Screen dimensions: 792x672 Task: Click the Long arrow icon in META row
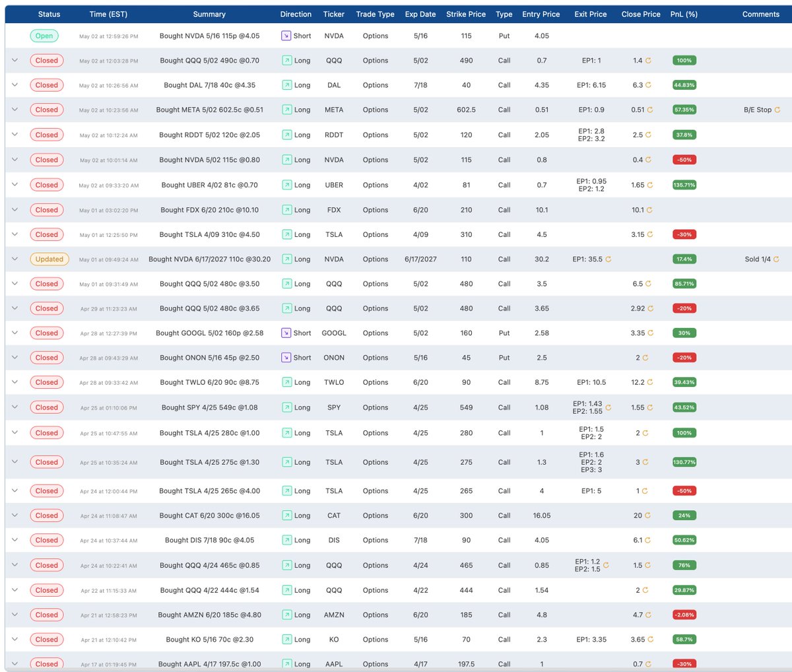286,110
